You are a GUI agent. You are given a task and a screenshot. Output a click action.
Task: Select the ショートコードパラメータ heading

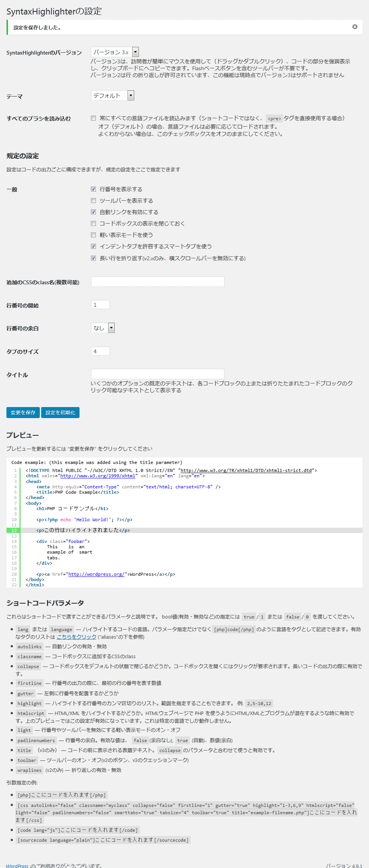(45, 603)
